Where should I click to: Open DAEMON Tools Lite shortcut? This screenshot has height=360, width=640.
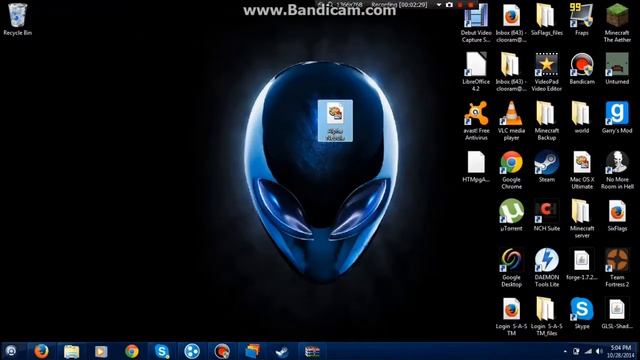[x=547, y=267]
